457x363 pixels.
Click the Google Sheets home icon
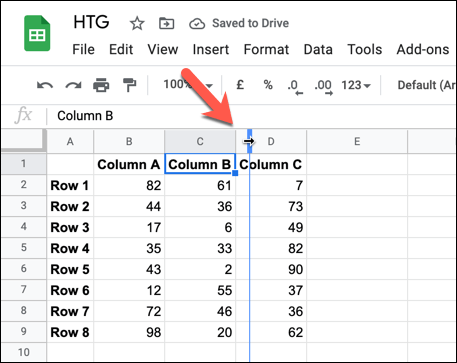37,34
